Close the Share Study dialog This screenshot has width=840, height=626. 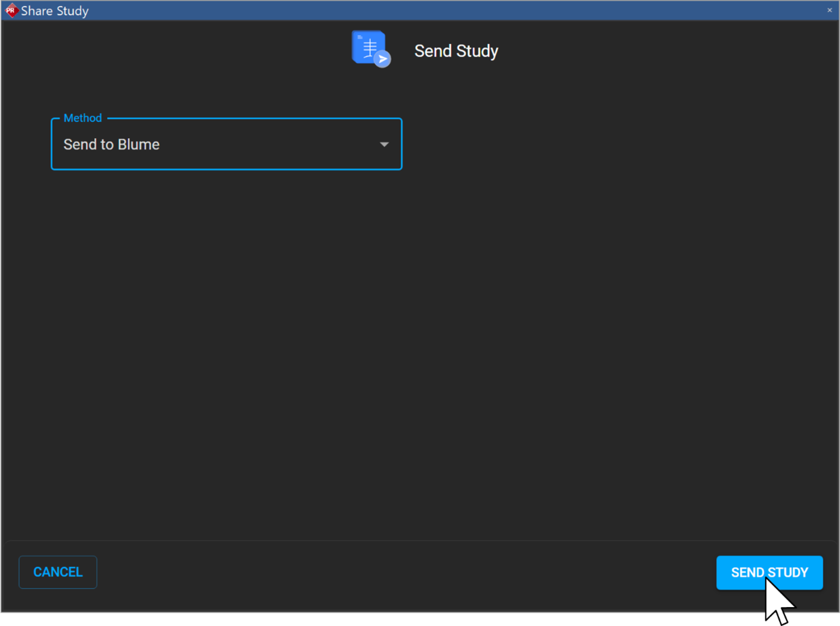(829, 10)
